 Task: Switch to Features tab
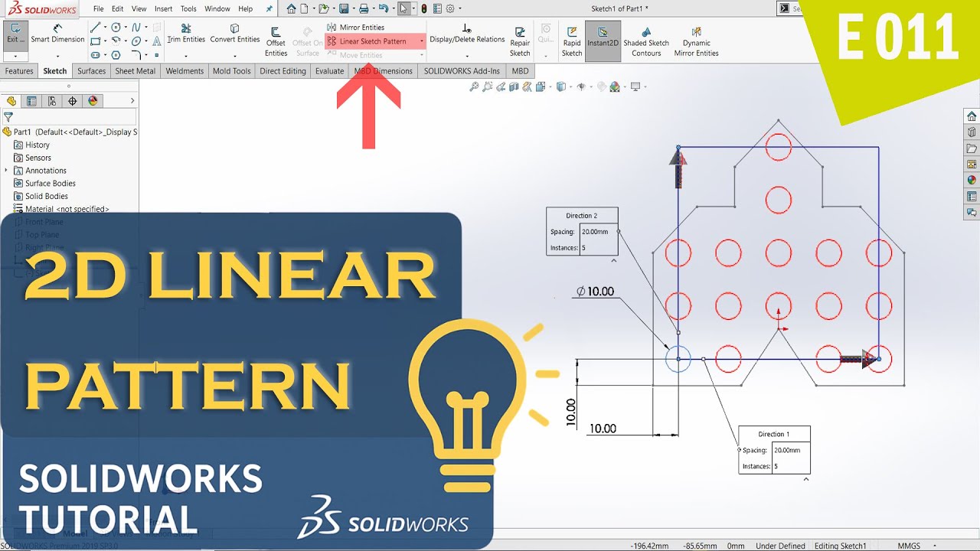[x=19, y=71]
